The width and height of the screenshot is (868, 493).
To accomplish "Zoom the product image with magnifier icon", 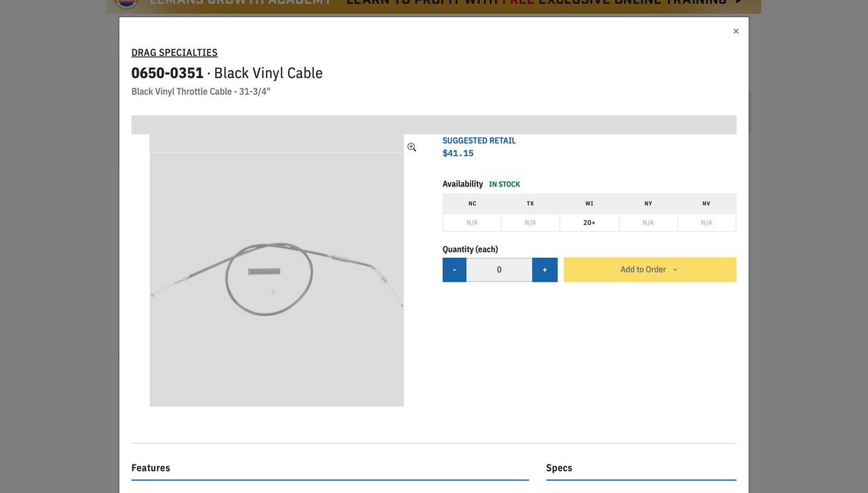I will point(412,147).
